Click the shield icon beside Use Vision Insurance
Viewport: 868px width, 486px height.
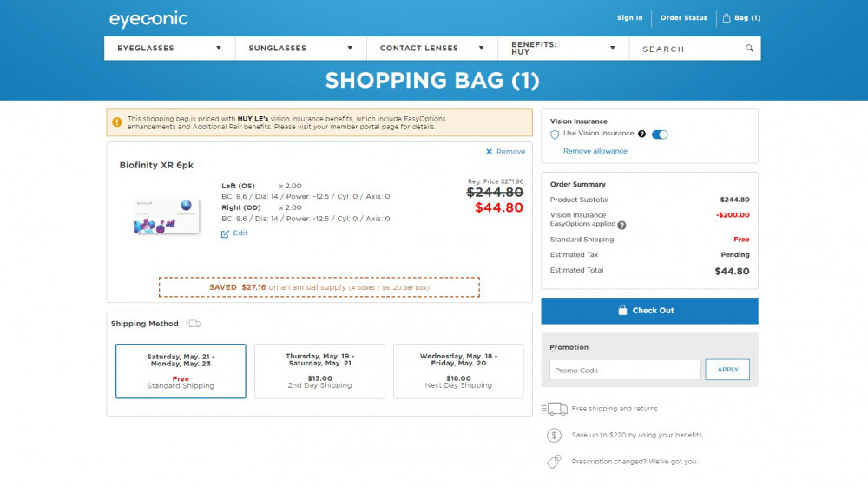(x=554, y=135)
